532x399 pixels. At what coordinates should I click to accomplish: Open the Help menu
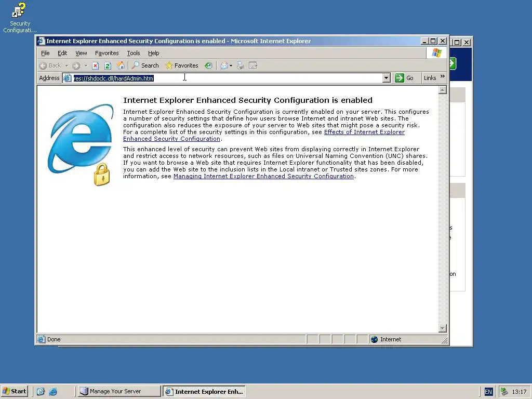[x=154, y=53]
